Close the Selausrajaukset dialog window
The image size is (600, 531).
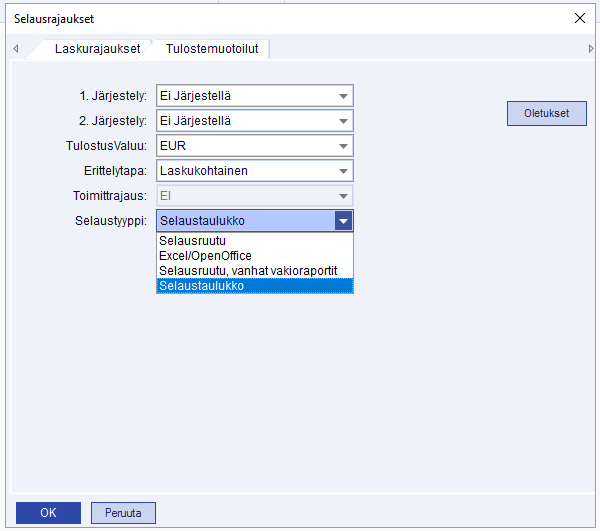coord(579,19)
